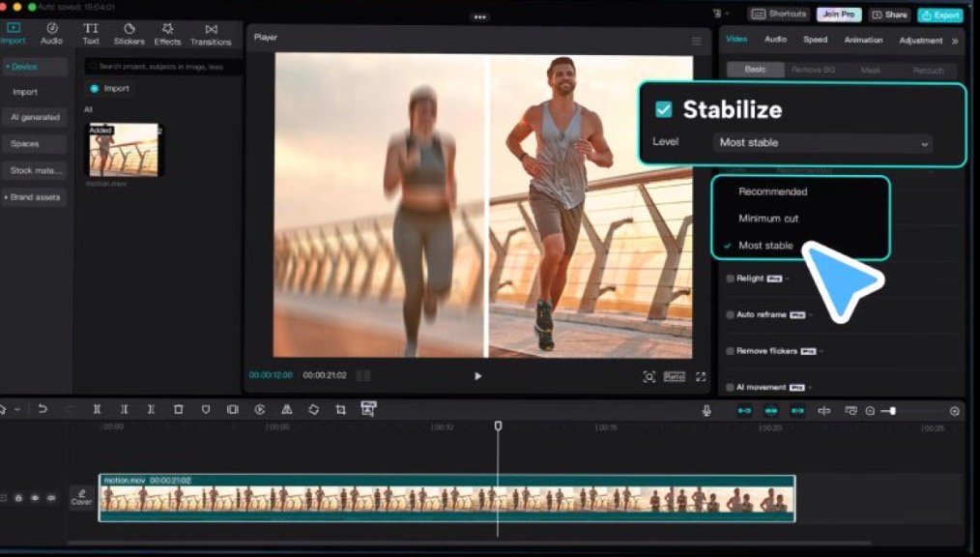Choose Minimum cut from the dropdown list

(768, 219)
